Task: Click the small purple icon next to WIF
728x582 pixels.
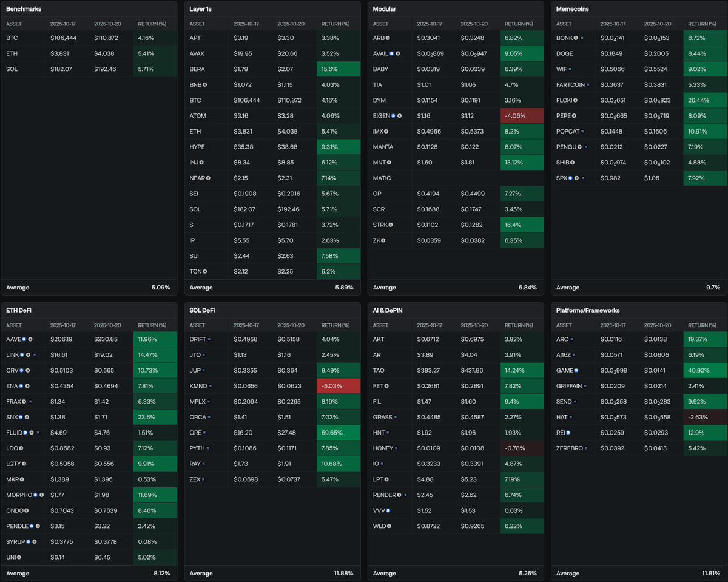Action: click(570, 69)
